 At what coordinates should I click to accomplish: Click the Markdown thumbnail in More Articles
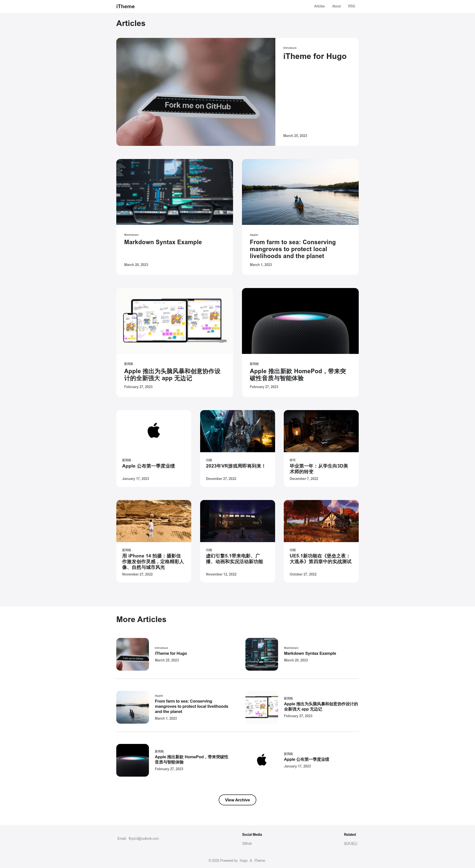pos(261,654)
